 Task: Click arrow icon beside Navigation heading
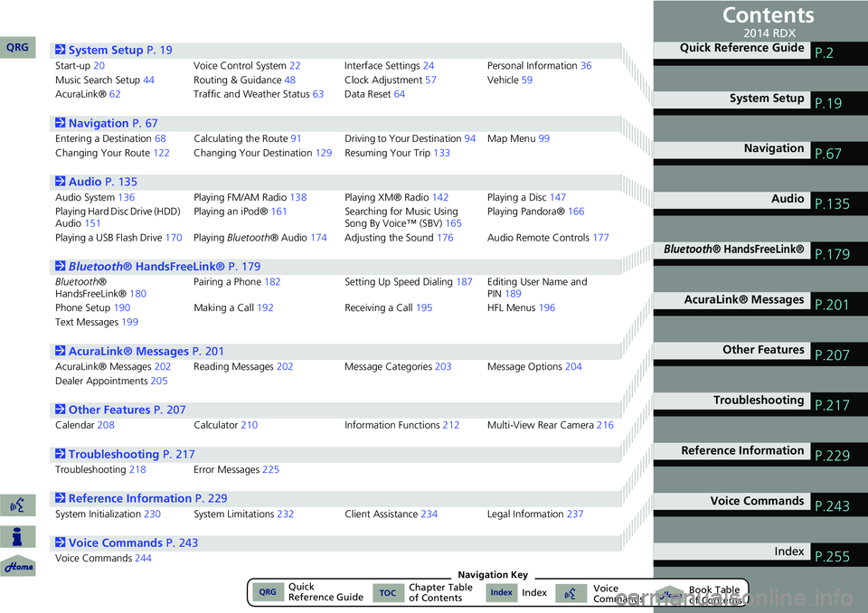click(61, 123)
